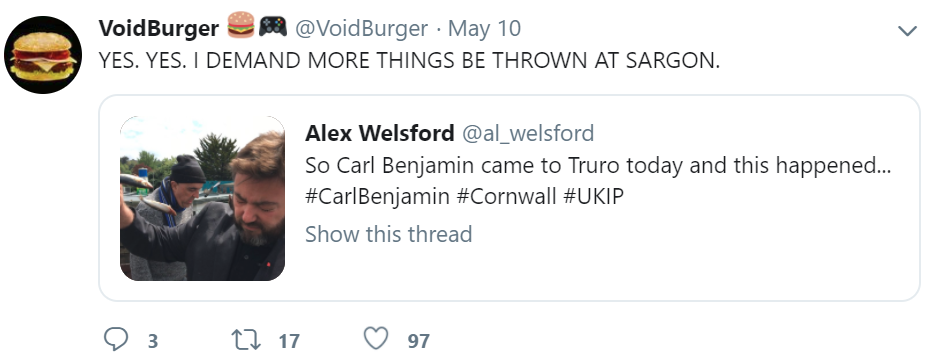This screenshot has width=932, height=364.
Task: Open quoted tweet text about Truro
Action: pos(598,165)
